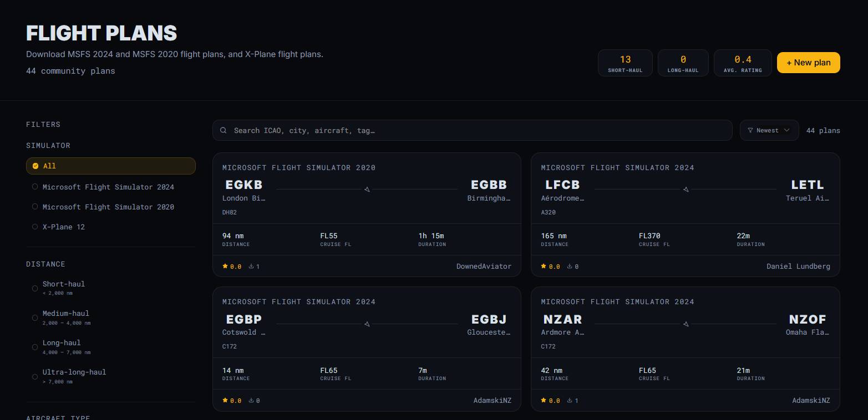
Task: Filter by X-Plane 12 simulator
Action: point(111,227)
